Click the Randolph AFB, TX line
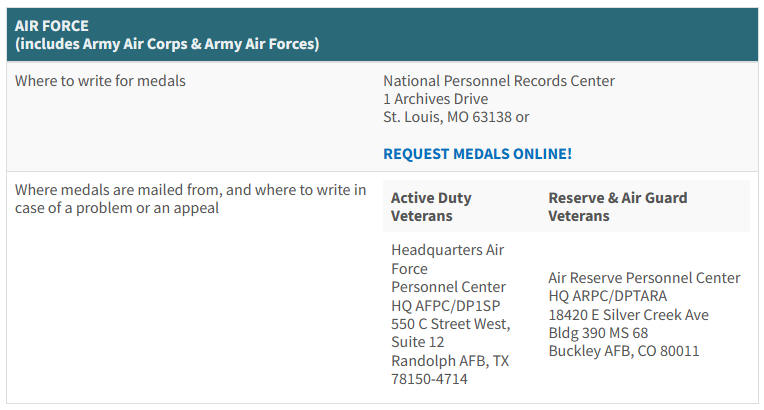 [x=450, y=361]
